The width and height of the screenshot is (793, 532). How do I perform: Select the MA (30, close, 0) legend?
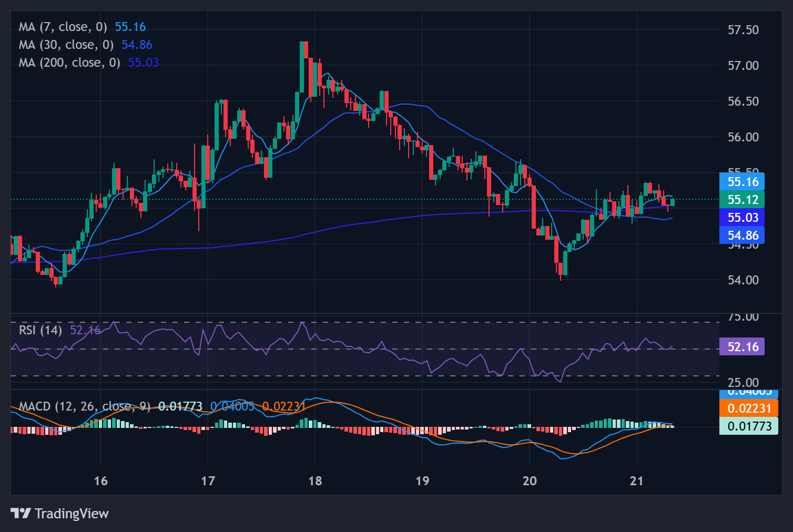66,45
